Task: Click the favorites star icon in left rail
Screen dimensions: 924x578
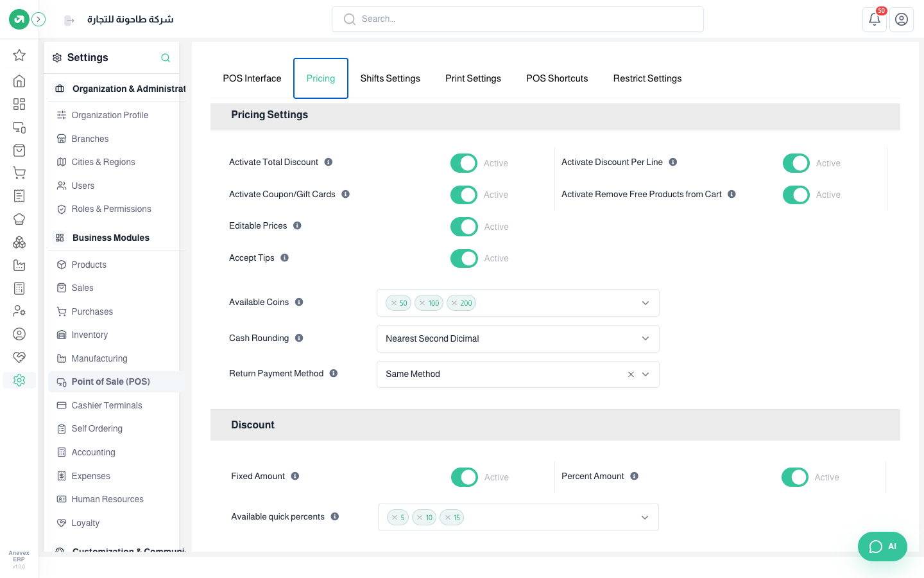Action: (19, 55)
